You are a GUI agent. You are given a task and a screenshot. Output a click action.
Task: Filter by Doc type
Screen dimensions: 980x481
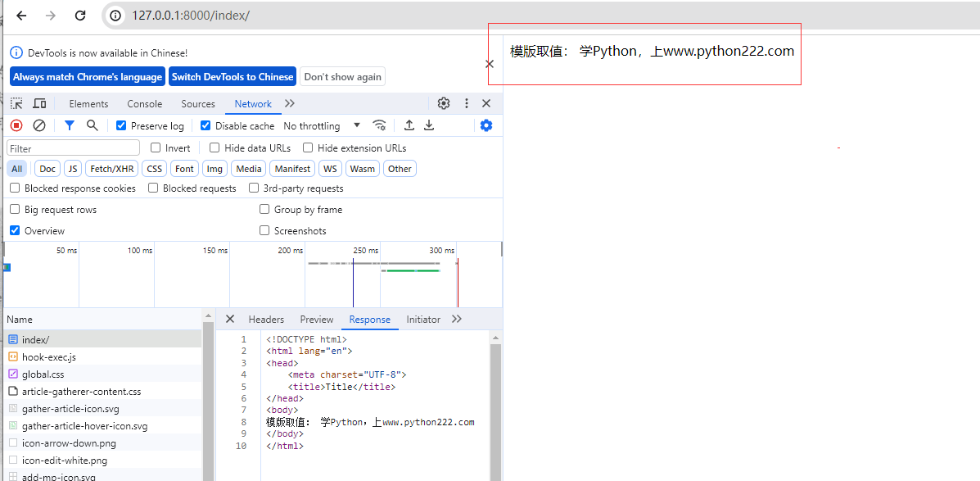click(47, 169)
